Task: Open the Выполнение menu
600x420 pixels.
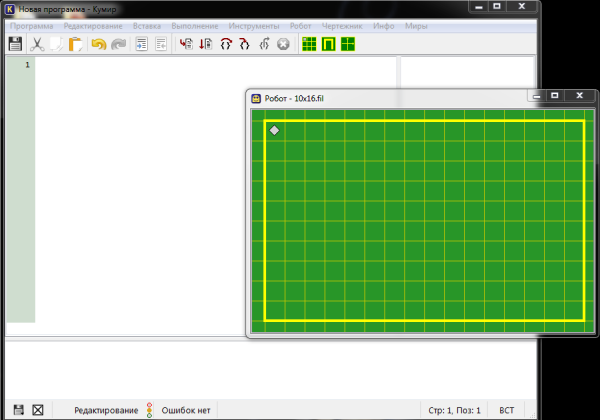Action: pyautogui.click(x=194, y=25)
